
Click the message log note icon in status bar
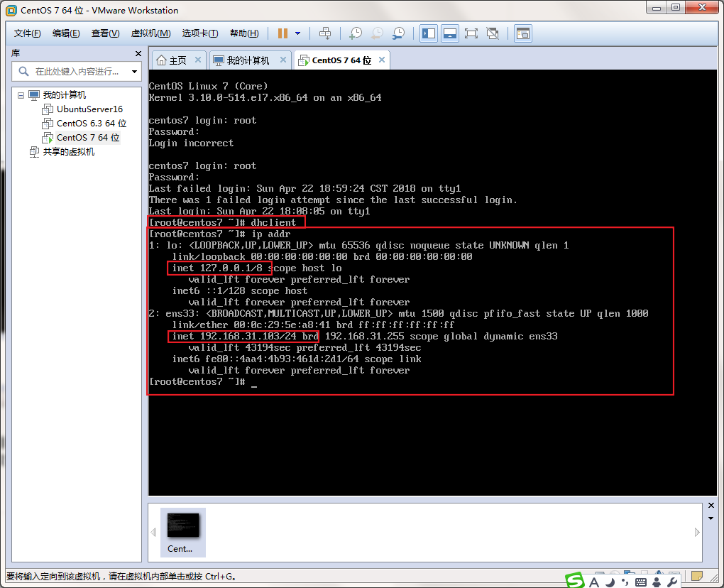tap(697, 576)
